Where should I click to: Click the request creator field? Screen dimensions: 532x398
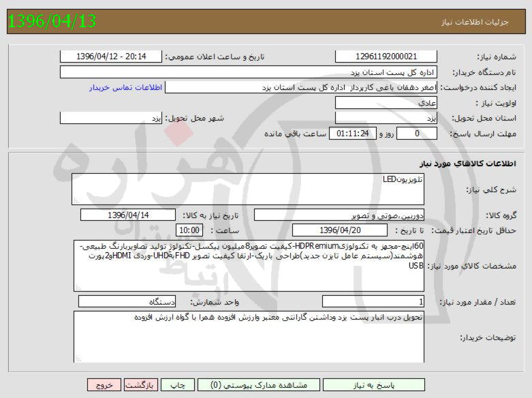click(x=301, y=88)
